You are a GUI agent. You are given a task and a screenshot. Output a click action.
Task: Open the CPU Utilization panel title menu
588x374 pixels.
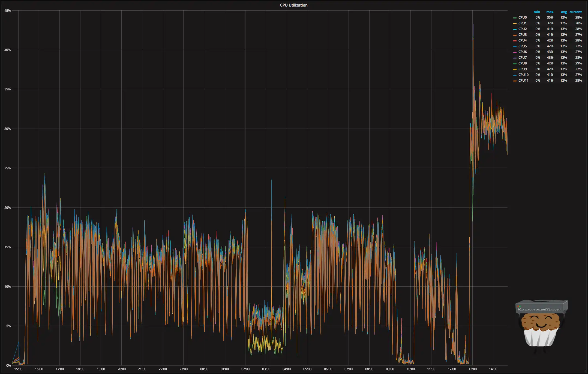click(x=293, y=5)
